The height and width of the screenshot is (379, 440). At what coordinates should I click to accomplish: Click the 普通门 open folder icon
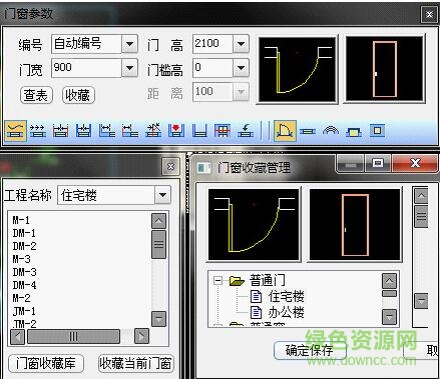tap(237, 281)
